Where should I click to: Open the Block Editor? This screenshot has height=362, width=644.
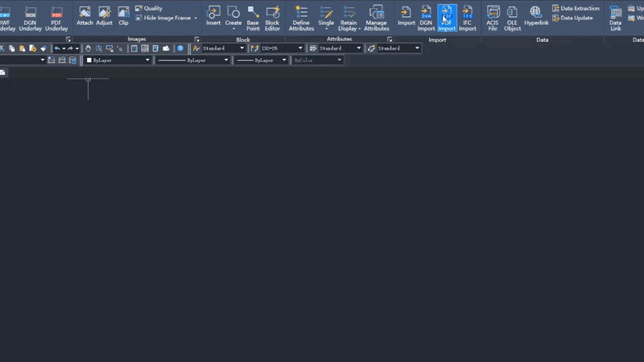pyautogui.click(x=272, y=18)
